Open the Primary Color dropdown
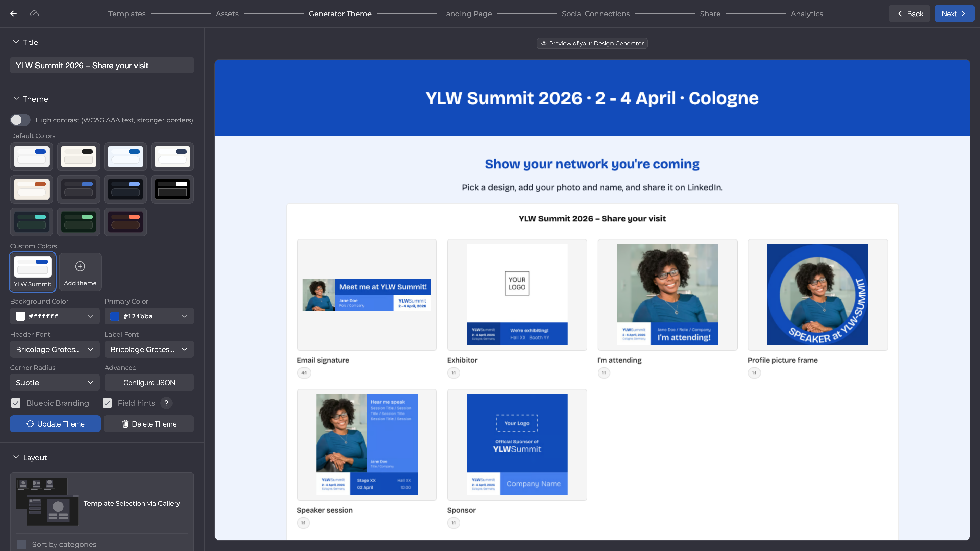Viewport: 980px width, 551px height. click(149, 316)
